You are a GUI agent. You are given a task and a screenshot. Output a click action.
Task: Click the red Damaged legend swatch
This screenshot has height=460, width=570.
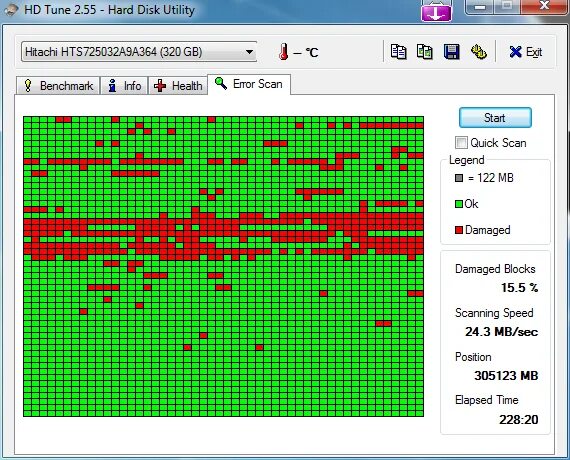[x=459, y=230]
